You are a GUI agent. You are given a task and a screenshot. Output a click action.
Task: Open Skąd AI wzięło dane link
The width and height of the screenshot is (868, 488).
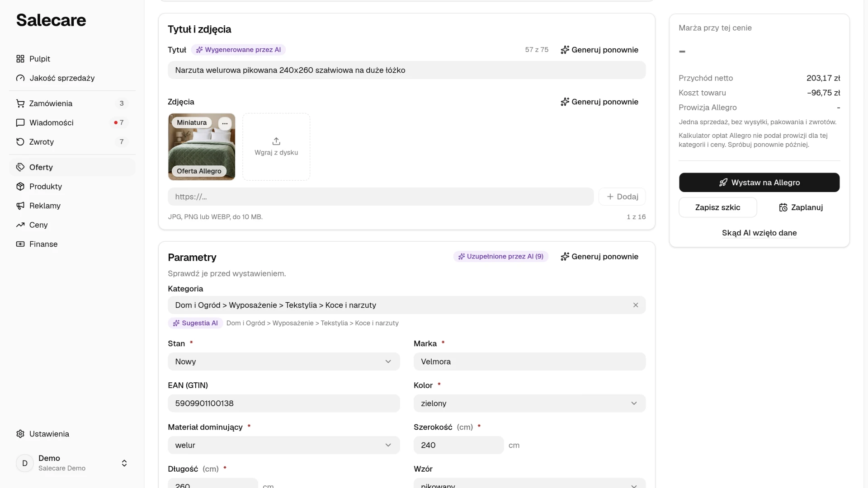tap(759, 233)
